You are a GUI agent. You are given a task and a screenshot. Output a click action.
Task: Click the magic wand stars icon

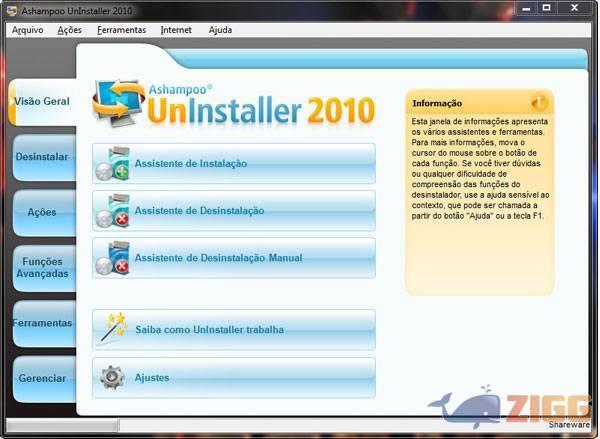[x=114, y=328]
